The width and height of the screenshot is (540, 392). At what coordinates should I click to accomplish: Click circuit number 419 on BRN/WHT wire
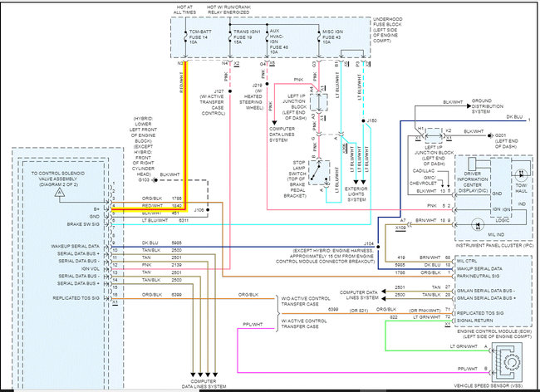click(x=401, y=257)
